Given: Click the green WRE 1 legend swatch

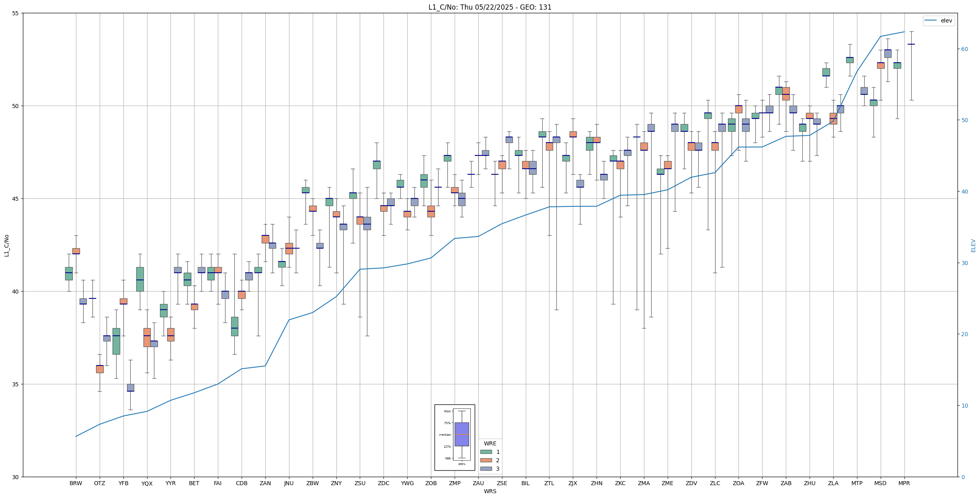Looking at the screenshot, I should (x=486, y=452).
